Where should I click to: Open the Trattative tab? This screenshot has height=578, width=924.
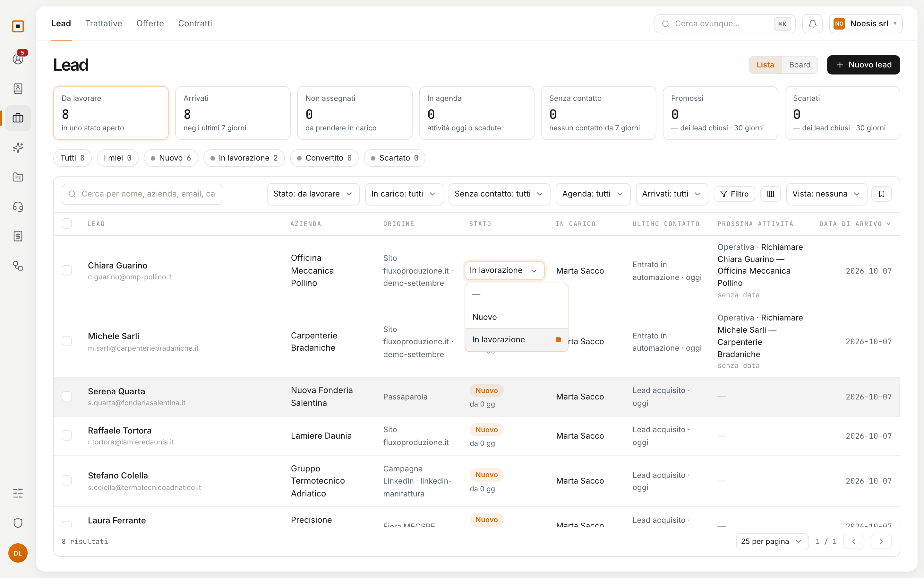click(104, 23)
